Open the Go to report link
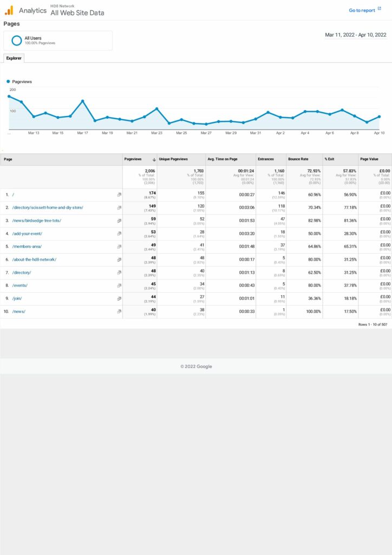Screen dimensions: 392x555 [362, 10]
